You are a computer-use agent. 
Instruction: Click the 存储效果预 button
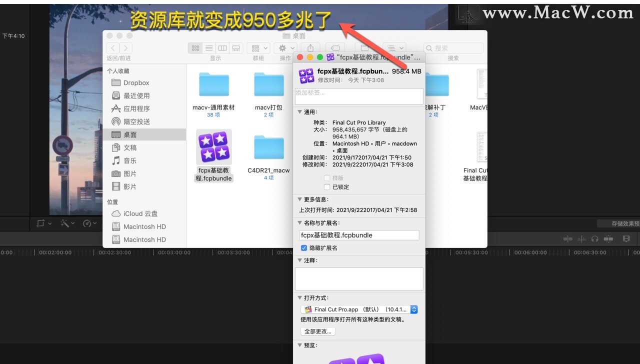pos(618,223)
